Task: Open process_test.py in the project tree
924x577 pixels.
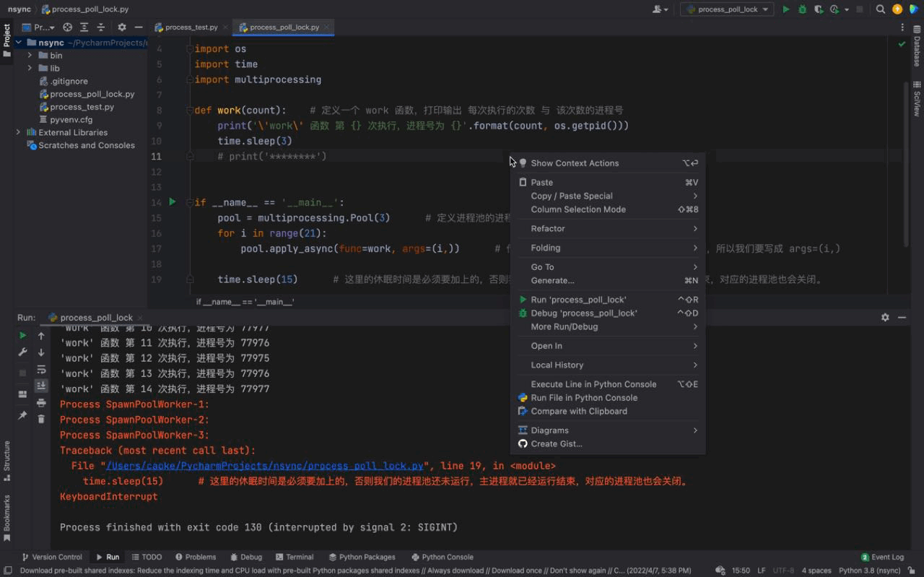Action: [x=82, y=107]
